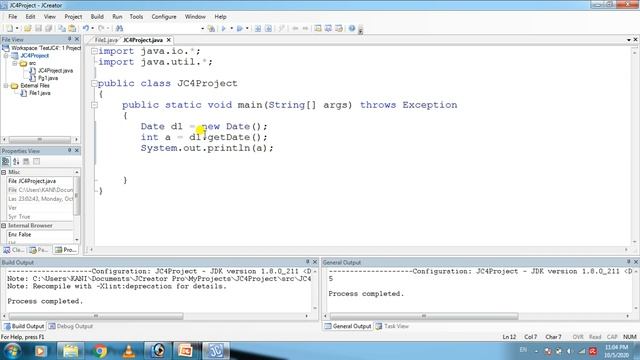Switch to the Class view tab (Cla...)
Screen dimensions: 640x360
pyautogui.click(x=14, y=250)
